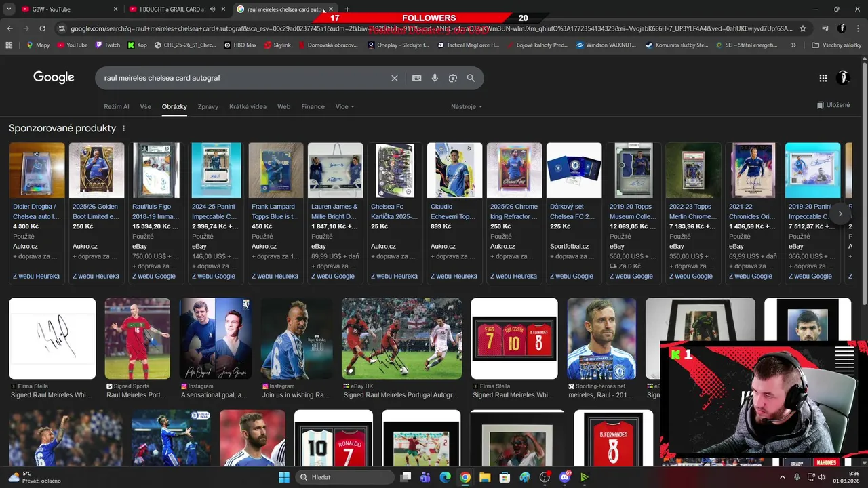Click the magnifier search submit icon
The image size is (868, 488).
(x=471, y=78)
